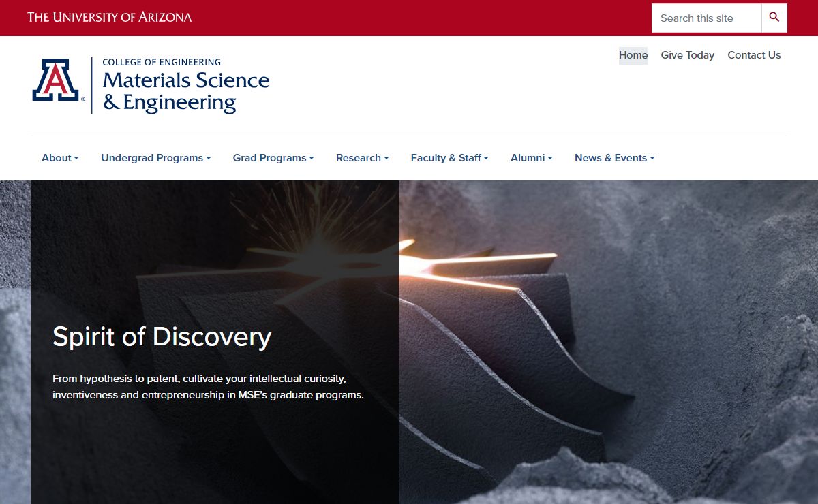Click Materials Science & Engineering site title
818x504 pixels.
tap(186, 91)
